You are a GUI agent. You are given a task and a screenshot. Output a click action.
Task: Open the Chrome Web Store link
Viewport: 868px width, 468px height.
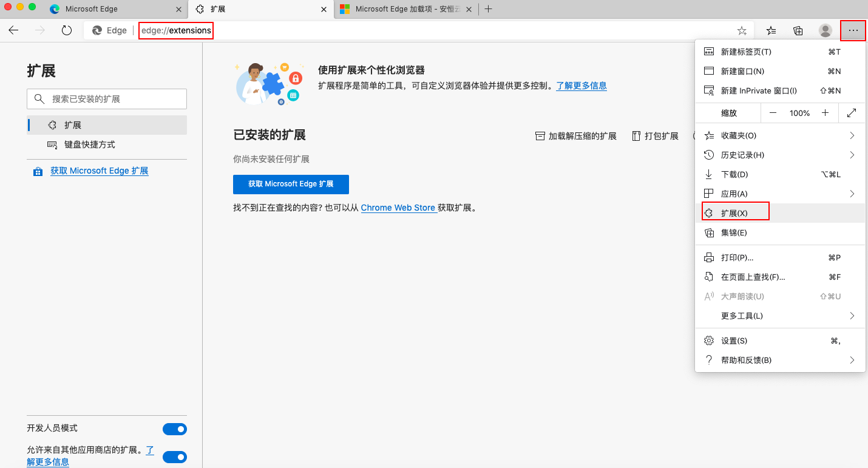399,208
